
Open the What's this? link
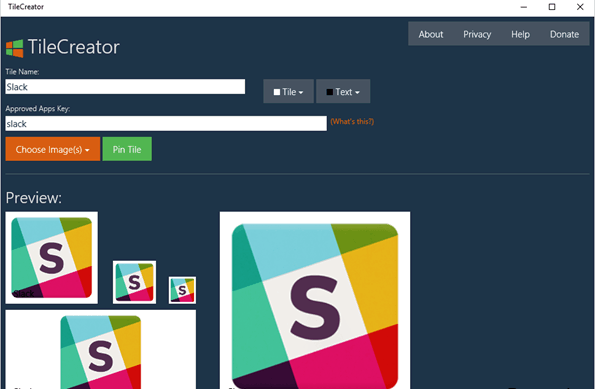[352, 121]
